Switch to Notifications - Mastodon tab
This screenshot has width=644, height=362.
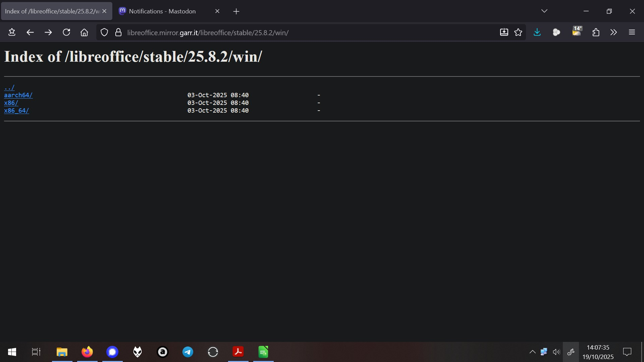(162, 11)
